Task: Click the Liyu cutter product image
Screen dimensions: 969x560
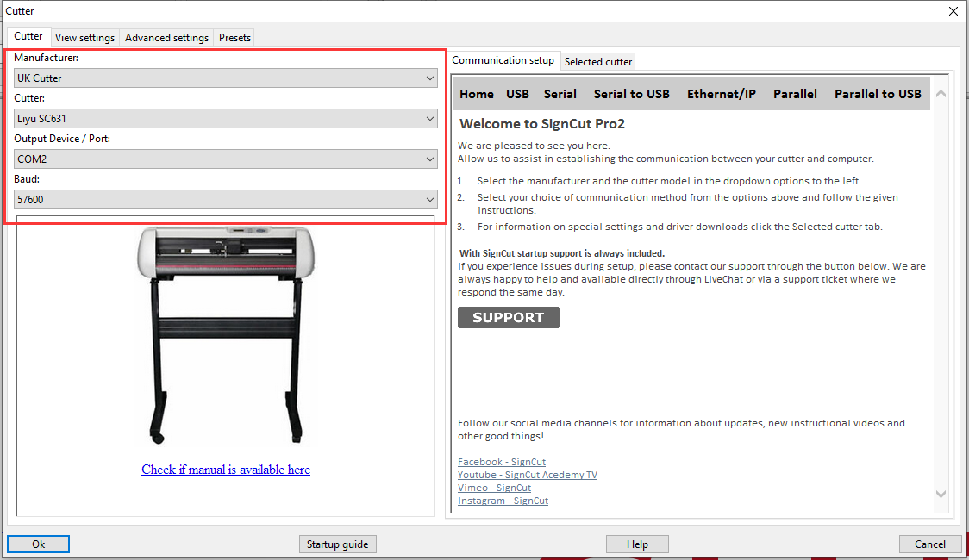Action: (226, 334)
